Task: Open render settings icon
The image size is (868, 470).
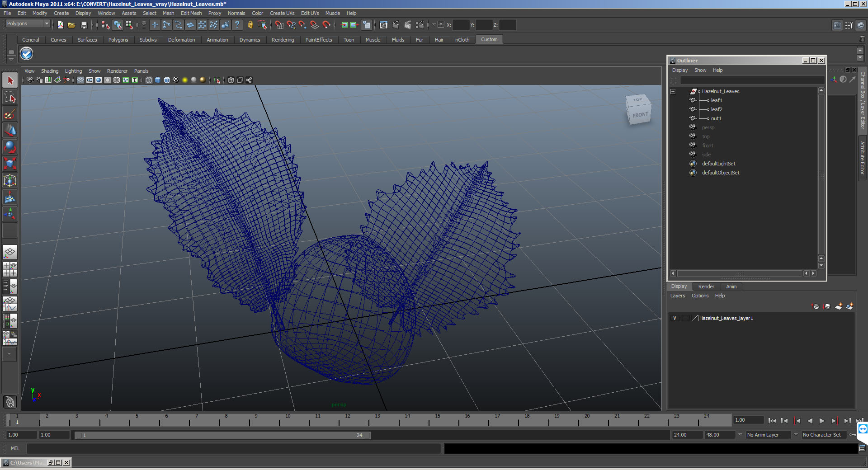Action: point(420,25)
